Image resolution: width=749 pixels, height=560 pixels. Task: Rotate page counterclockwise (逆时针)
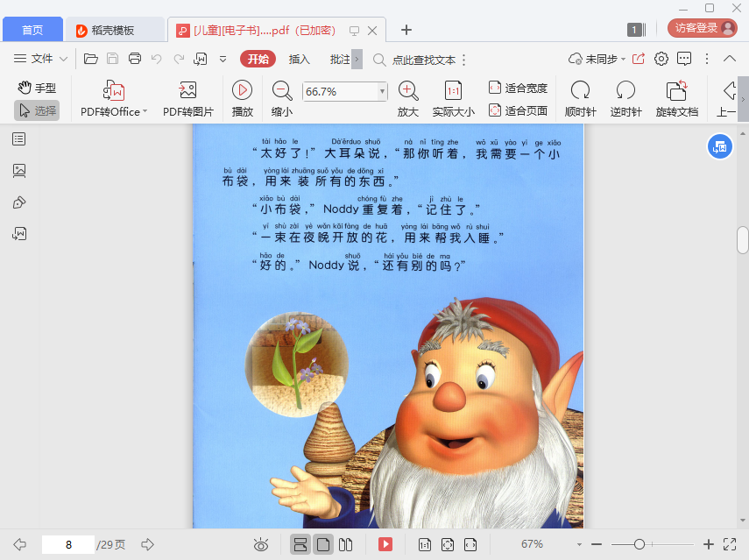pyautogui.click(x=625, y=99)
